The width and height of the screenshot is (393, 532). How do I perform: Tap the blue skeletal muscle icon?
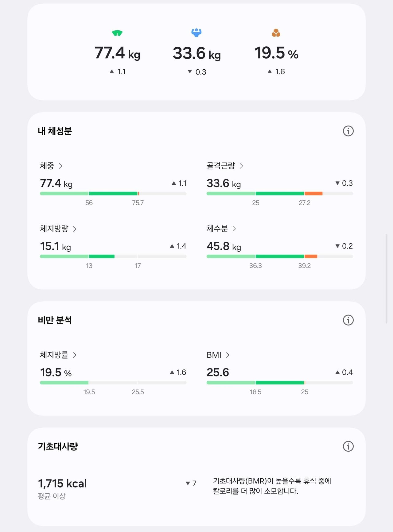(196, 33)
